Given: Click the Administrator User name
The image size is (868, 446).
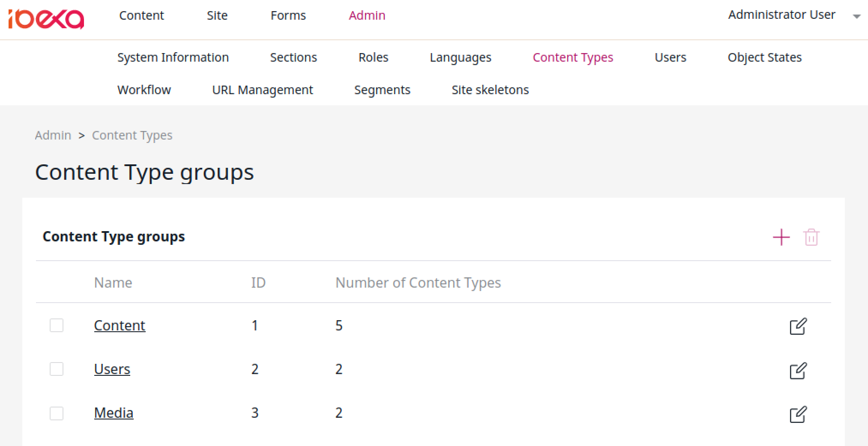Looking at the screenshot, I should 781,15.
